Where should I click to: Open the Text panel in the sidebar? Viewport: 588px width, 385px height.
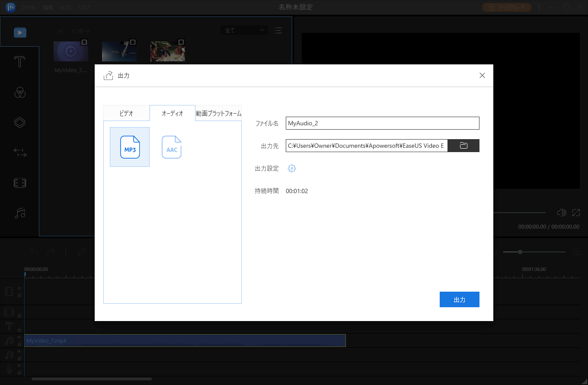(x=20, y=62)
